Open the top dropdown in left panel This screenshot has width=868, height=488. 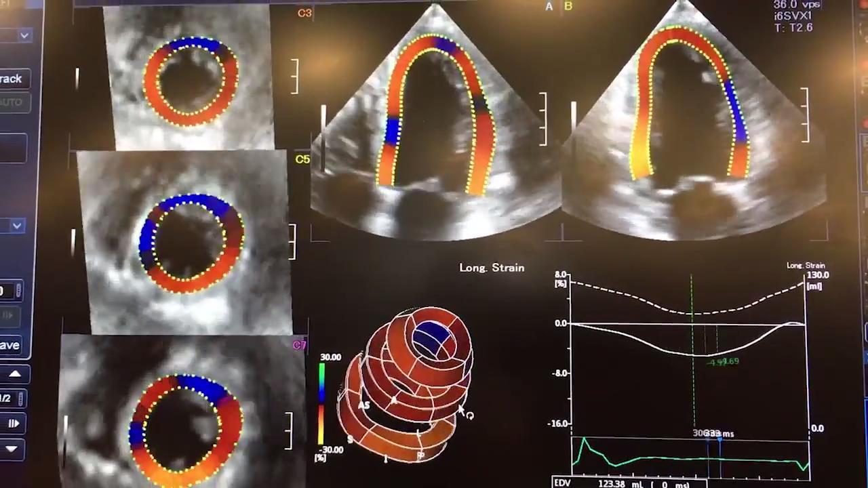tap(24, 35)
